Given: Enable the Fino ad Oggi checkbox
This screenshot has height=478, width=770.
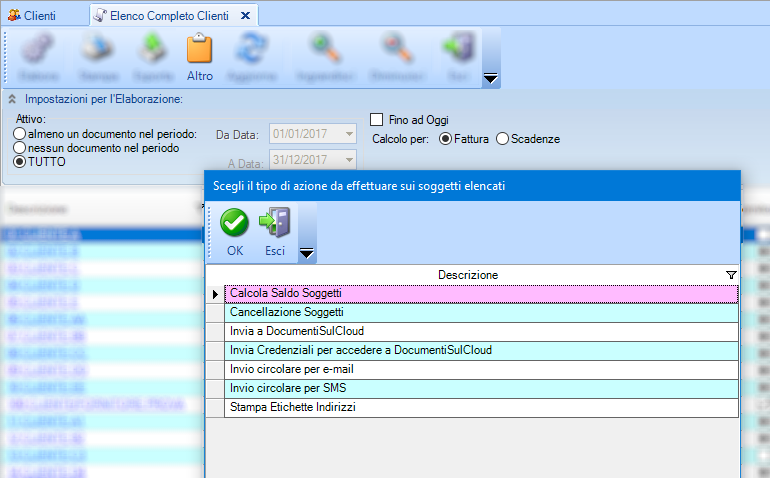Looking at the screenshot, I should tap(378, 119).
